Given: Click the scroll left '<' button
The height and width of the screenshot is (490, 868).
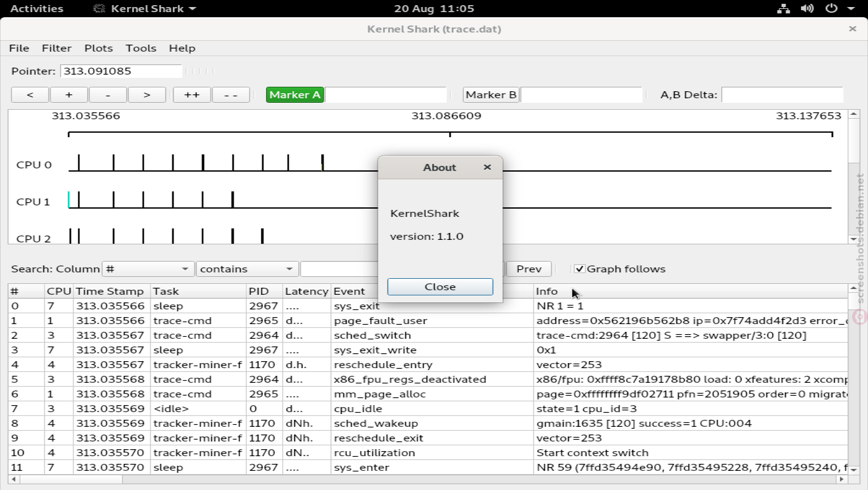Looking at the screenshot, I should 30,94.
